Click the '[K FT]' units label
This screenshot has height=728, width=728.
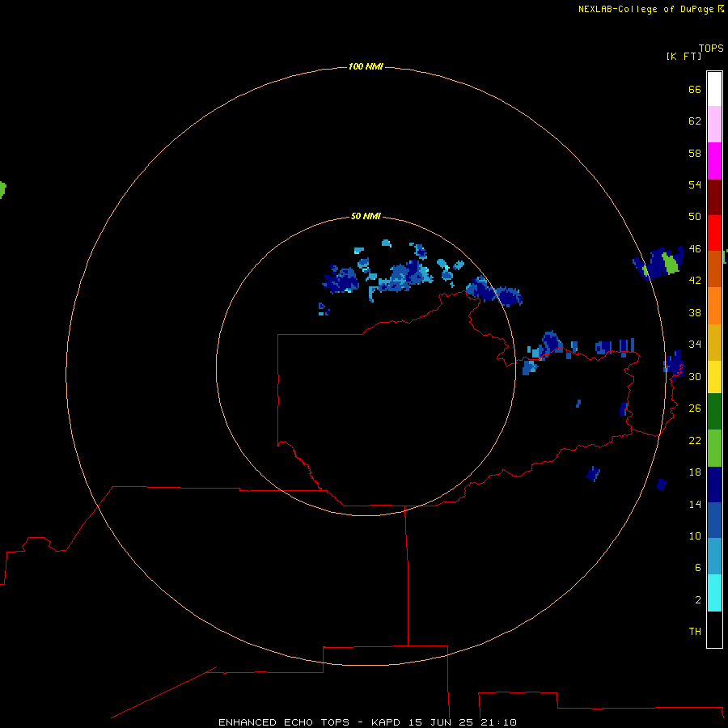point(684,56)
